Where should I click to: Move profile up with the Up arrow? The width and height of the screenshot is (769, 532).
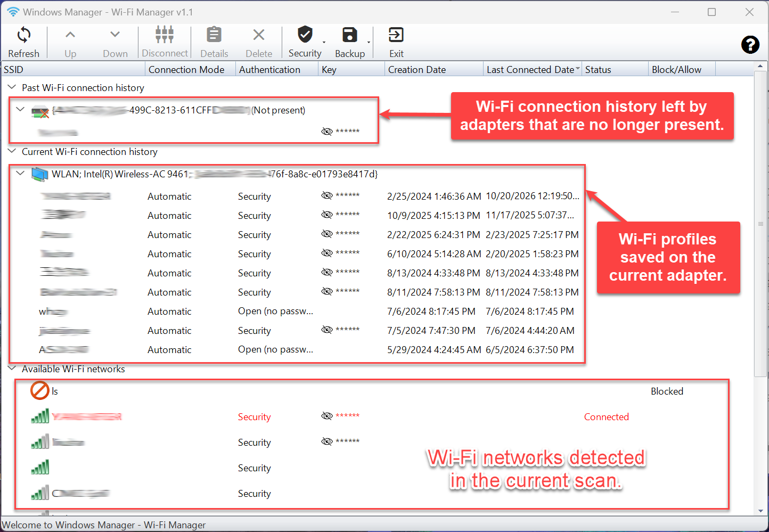click(70, 35)
